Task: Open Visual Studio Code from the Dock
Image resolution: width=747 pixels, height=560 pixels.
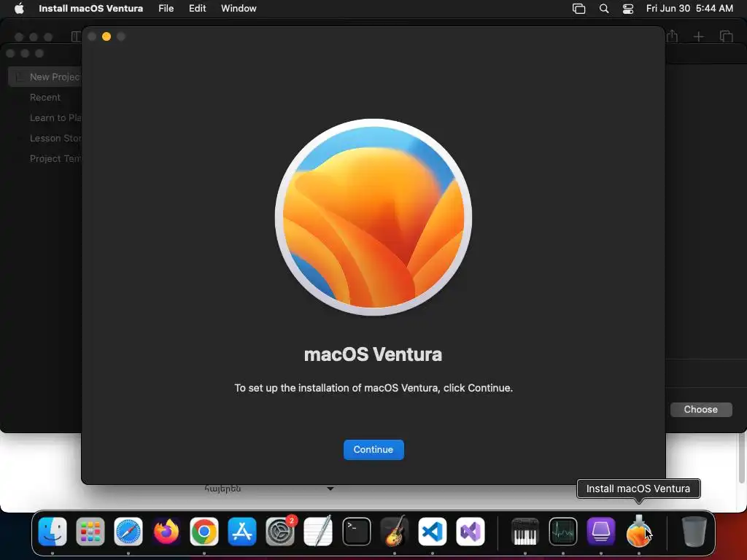Action: (432, 532)
